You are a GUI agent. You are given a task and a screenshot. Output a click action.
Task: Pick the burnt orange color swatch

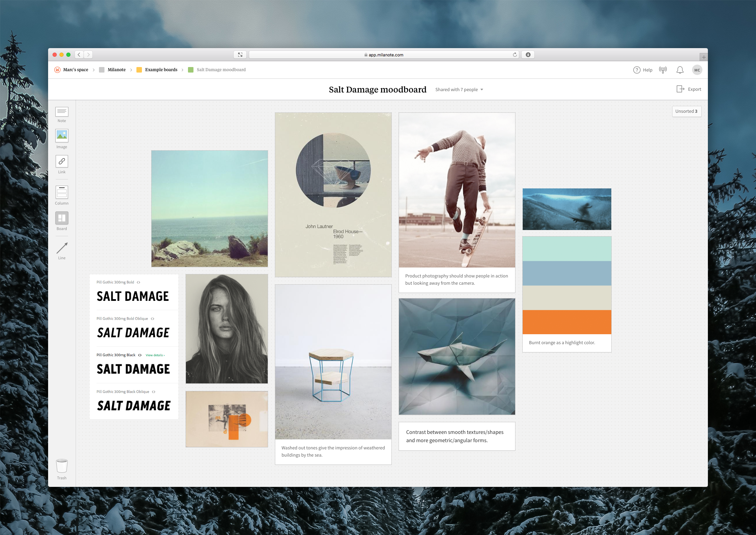[x=567, y=322]
